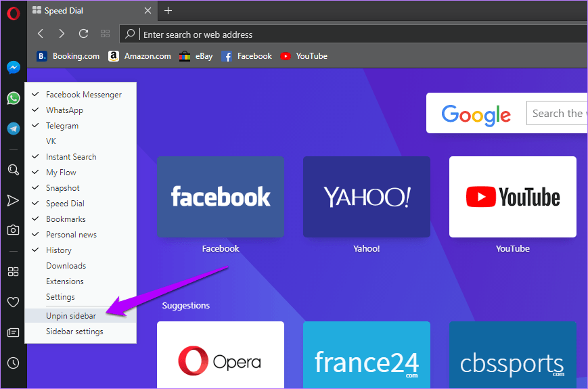Select Unpin sidebar menu item
The height and width of the screenshot is (389, 588).
[81, 315]
